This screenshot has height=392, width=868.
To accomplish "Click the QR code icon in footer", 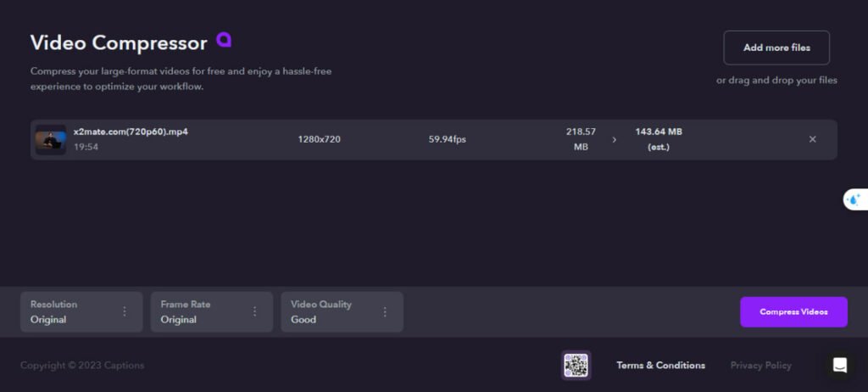I will pyautogui.click(x=576, y=365).
